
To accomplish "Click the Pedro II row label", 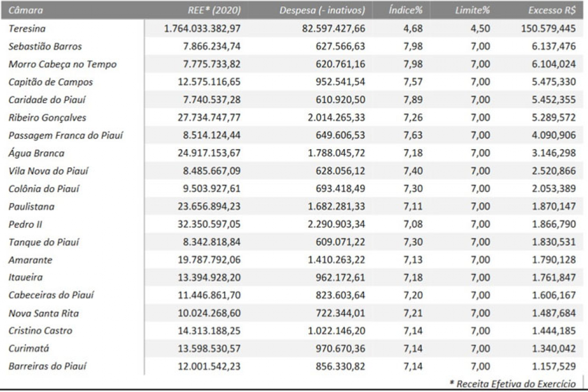I will pos(26,224).
